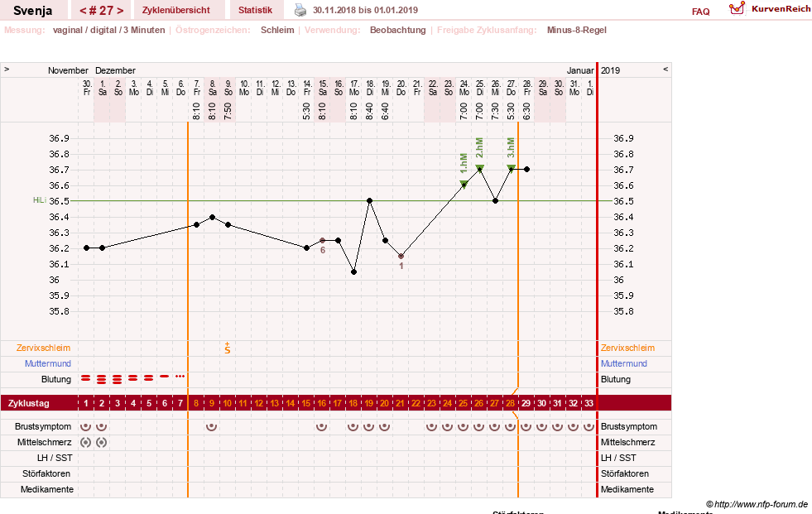812x514 pixels.
Task: Open the Statistik tab
Action: (x=255, y=11)
